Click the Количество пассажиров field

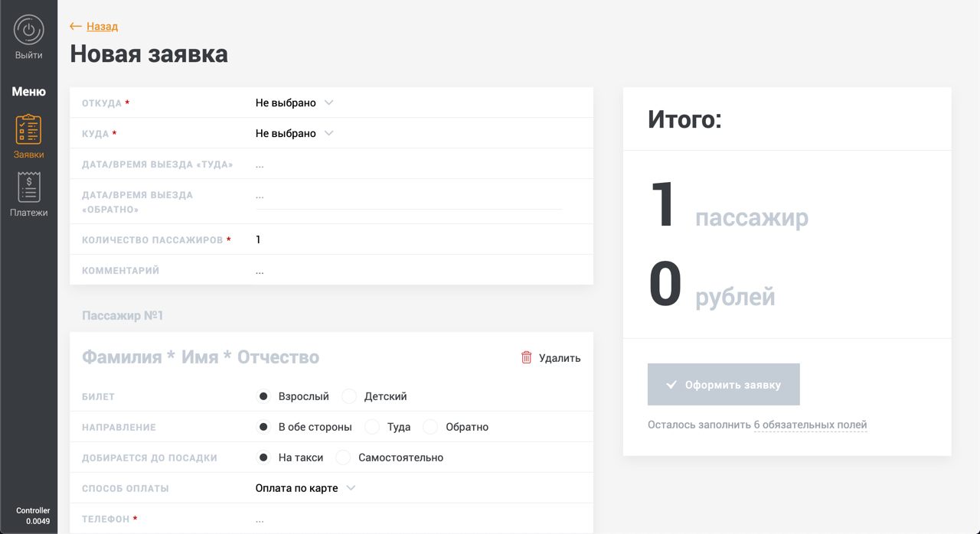[406, 239]
